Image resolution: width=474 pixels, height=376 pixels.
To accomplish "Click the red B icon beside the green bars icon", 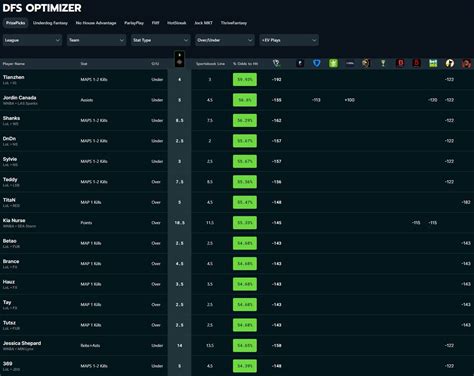I will tap(416, 63).
